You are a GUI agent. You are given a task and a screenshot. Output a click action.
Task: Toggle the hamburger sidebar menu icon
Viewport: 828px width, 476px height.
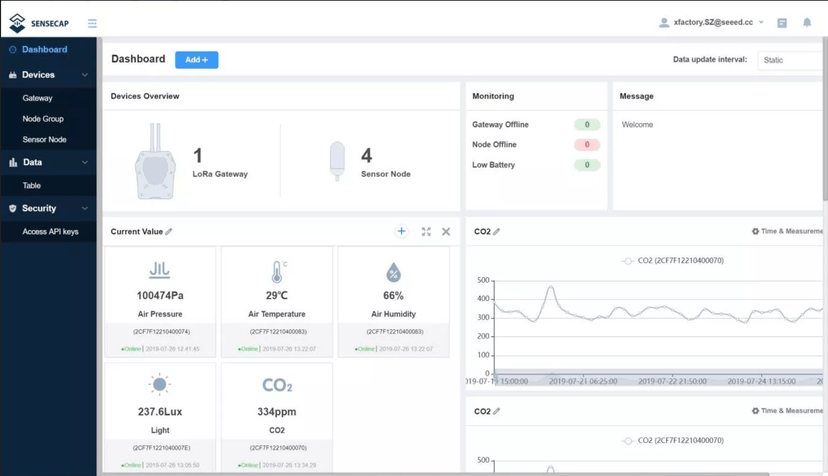[92, 23]
